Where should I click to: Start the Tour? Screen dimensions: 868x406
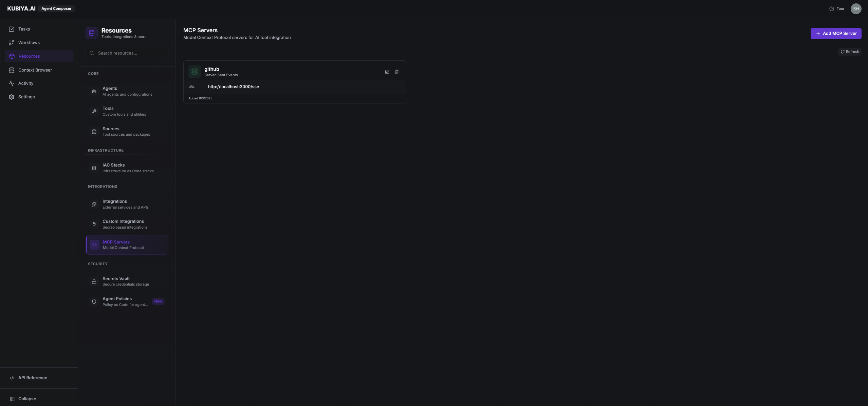click(x=837, y=9)
